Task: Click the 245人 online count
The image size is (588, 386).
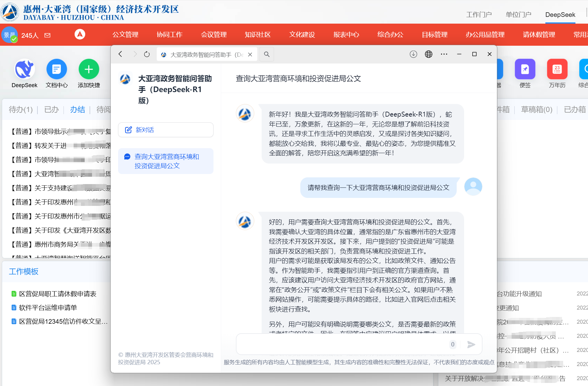Action: click(30, 35)
